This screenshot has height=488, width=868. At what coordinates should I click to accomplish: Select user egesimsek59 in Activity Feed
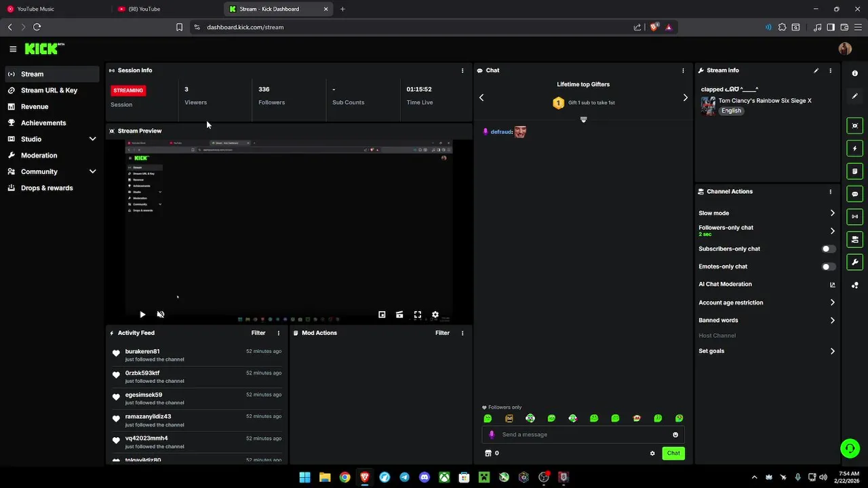click(x=144, y=395)
